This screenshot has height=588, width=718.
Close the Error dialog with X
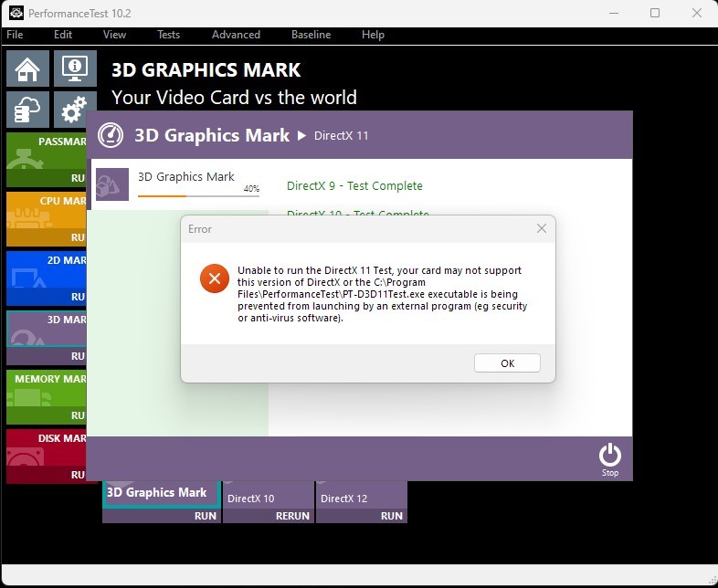[x=542, y=228]
